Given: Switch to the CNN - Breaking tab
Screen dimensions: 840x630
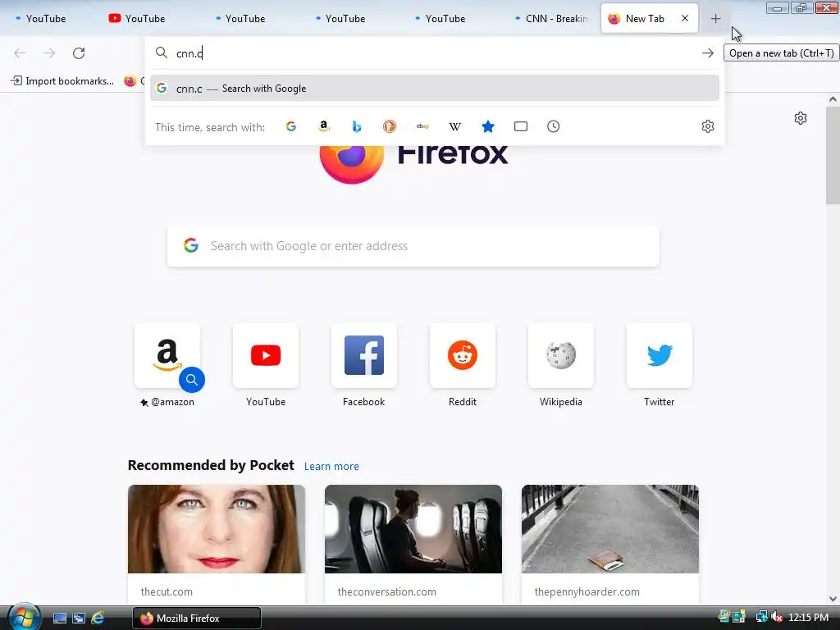Looking at the screenshot, I should 550,19.
